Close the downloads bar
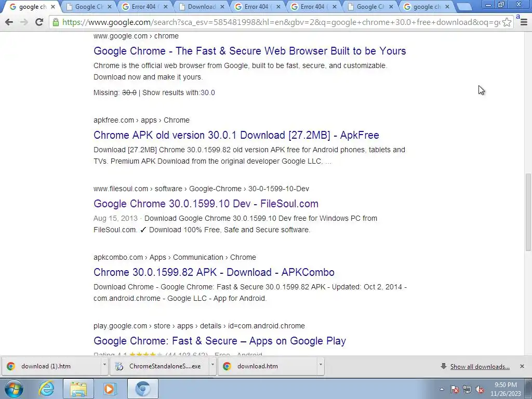The image size is (532, 399). click(x=522, y=366)
